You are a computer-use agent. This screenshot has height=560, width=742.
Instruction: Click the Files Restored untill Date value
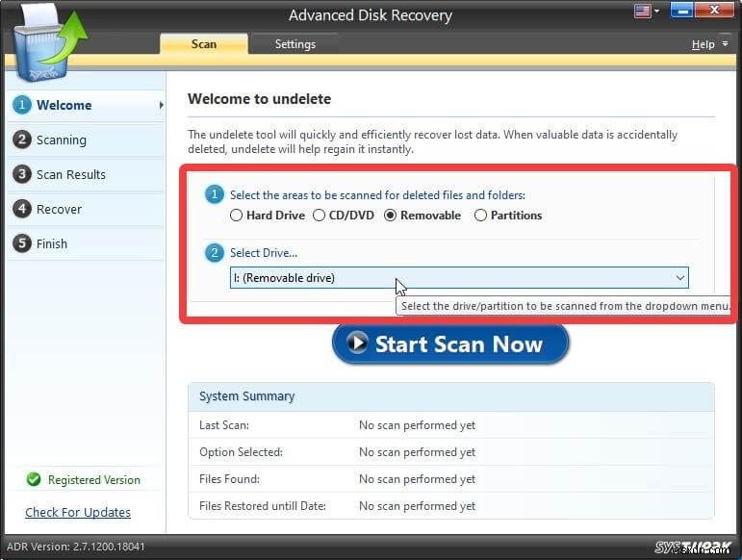(x=417, y=506)
